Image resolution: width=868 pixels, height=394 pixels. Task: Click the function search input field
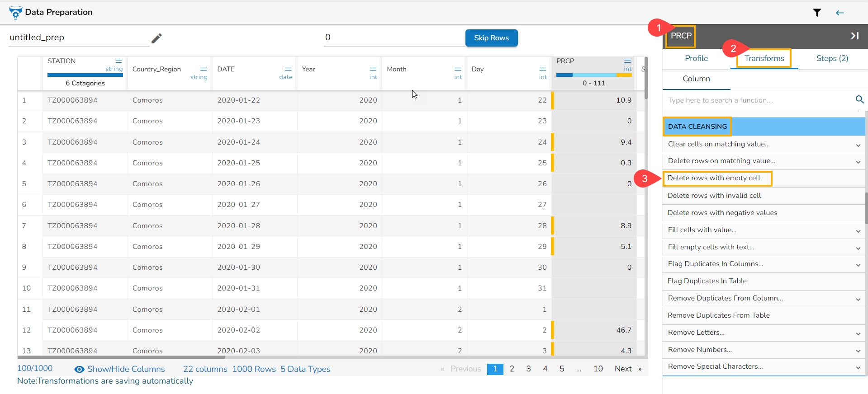pyautogui.click(x=758, y=100)
